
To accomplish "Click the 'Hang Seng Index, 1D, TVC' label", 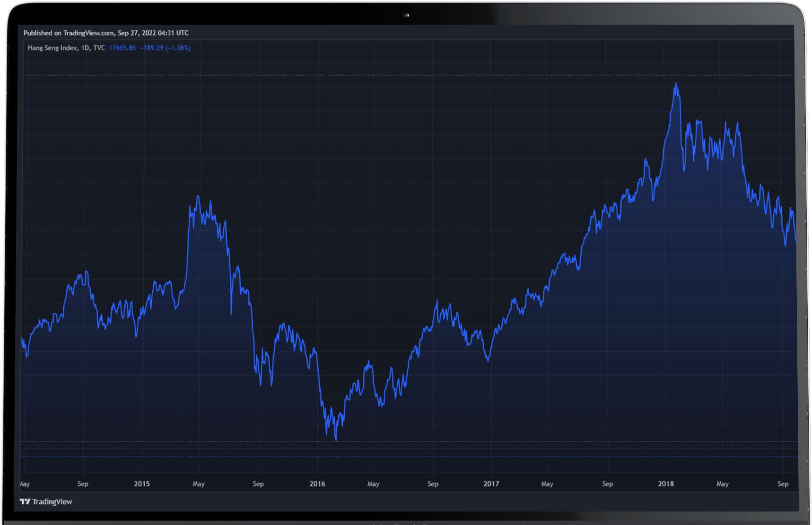I will 66,48.
